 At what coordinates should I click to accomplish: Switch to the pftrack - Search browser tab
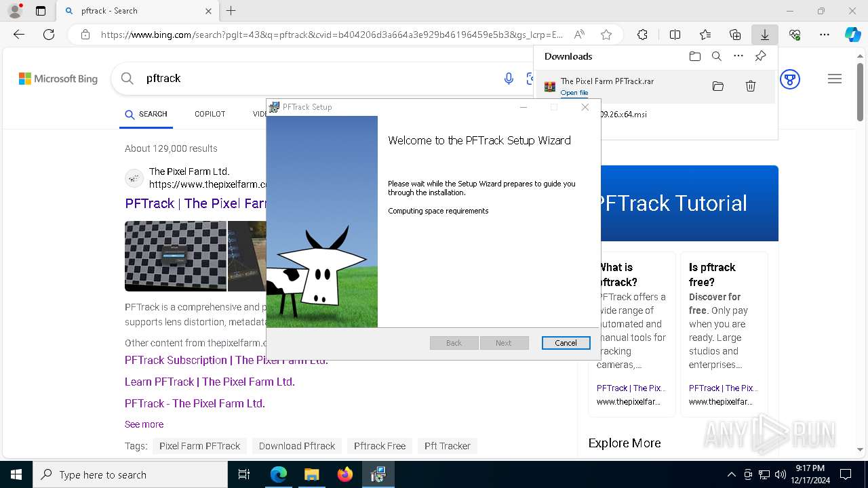point(139,11)
